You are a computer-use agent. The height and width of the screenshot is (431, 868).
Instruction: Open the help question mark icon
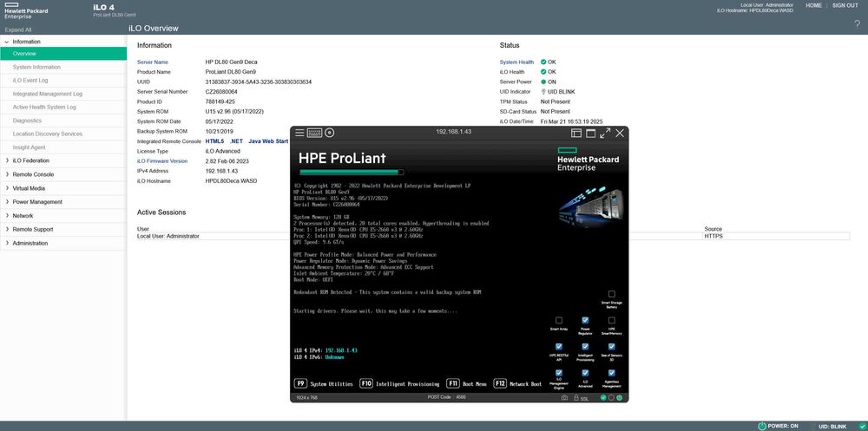coord(858,24)
